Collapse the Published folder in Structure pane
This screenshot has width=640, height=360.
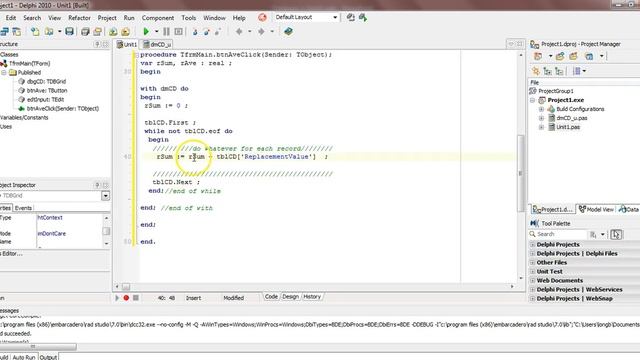point(4,73)
